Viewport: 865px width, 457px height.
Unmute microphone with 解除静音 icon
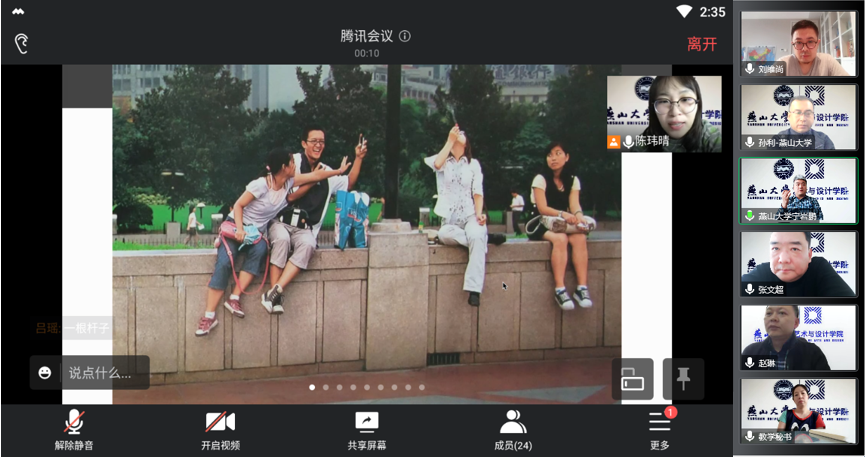[74, 430]
